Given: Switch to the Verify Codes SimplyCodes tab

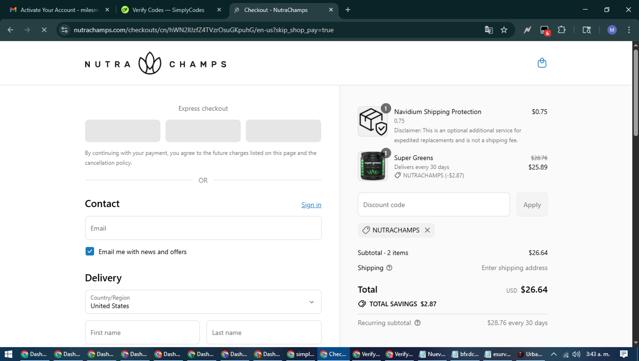Looking at the screenshot, I should click(168, 10).
